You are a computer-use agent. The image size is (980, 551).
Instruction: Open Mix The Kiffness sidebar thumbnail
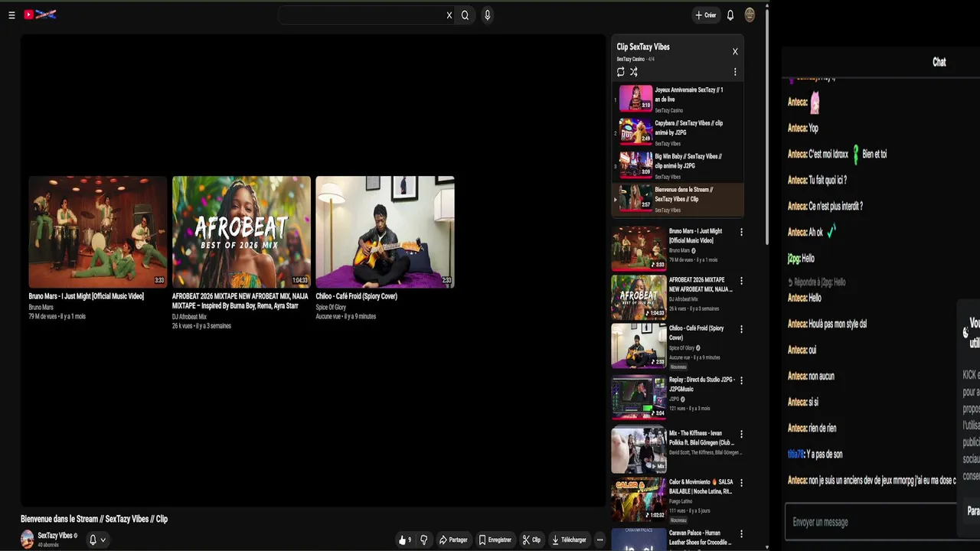click(639, 450)
